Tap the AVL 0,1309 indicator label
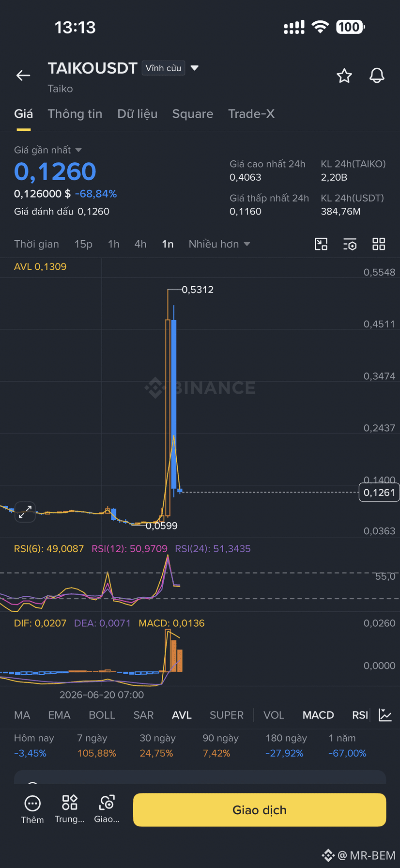The width and height of the screenshot is (400, 868). (x=40, y=266)
